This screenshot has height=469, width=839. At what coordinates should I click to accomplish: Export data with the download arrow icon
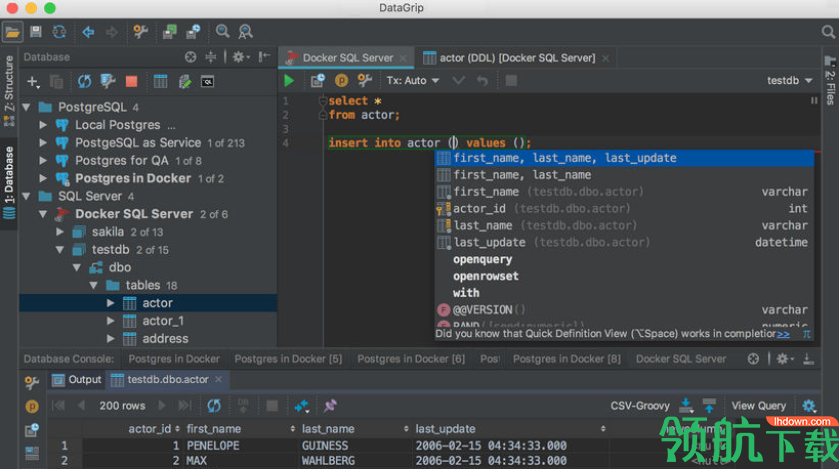point(686,406)
